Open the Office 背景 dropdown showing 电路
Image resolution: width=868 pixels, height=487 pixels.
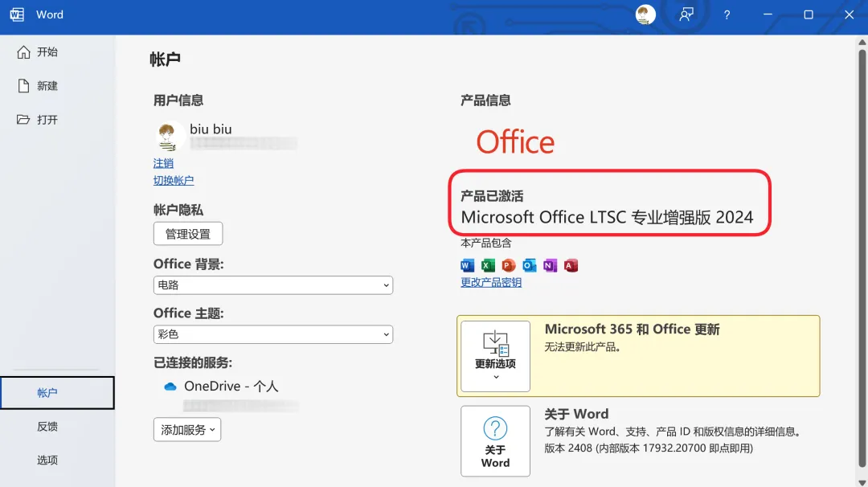point(273,285)
